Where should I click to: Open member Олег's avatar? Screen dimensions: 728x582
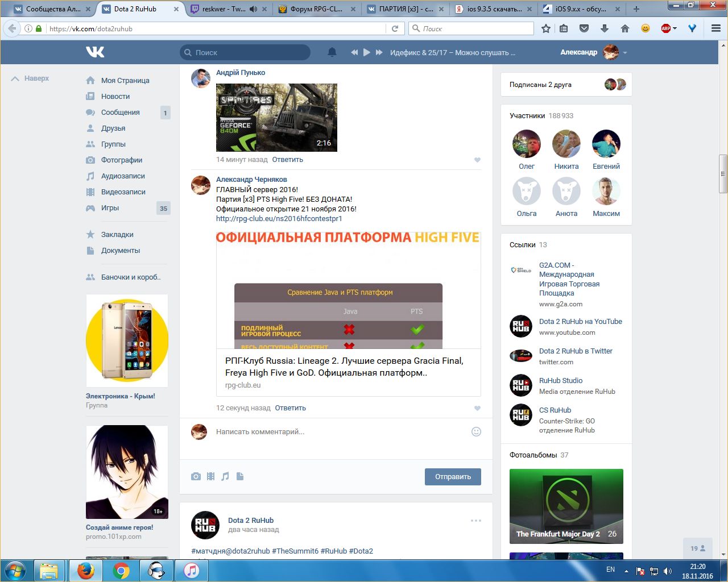[x=527, y=144]
